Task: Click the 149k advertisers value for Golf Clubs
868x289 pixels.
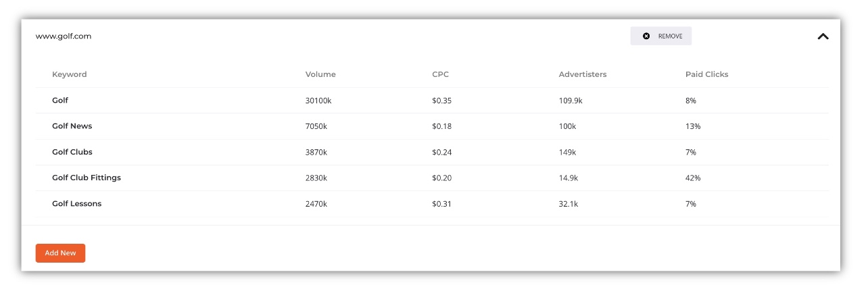Action: point(567,152)
